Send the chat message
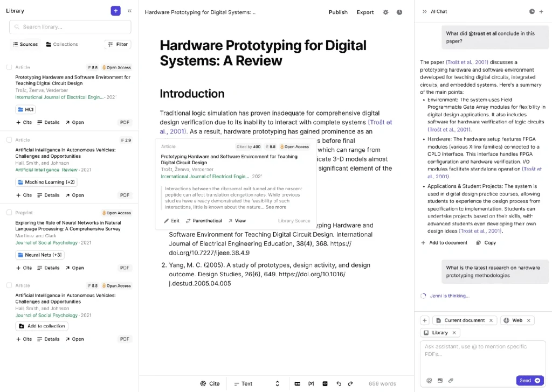The image size is (552, 392). pos(529,380)
